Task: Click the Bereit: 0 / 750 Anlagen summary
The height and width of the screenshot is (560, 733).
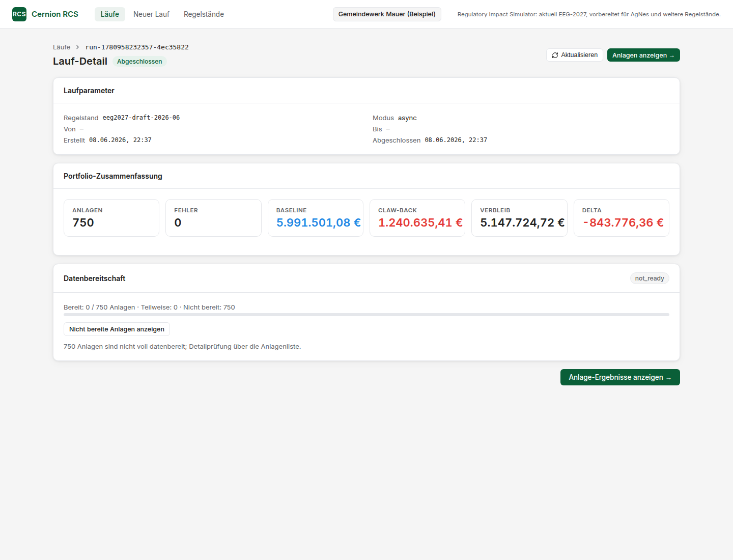Action: click(149, 307)
